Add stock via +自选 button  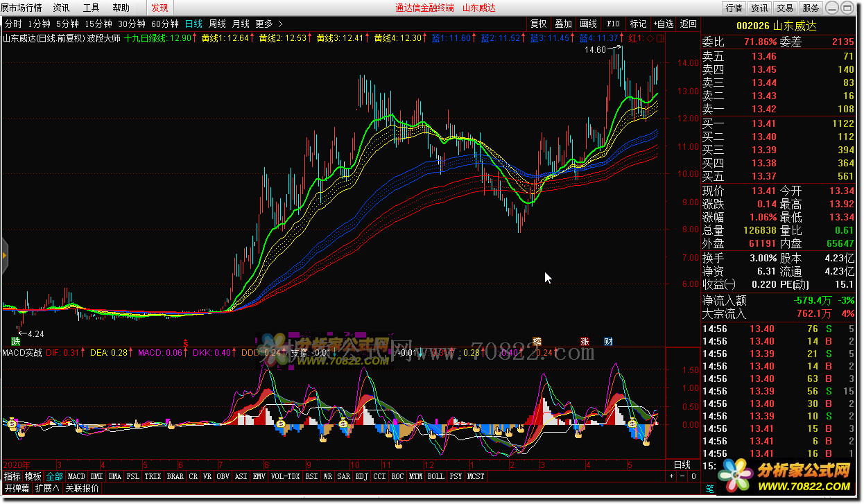[x=664, y=24]
